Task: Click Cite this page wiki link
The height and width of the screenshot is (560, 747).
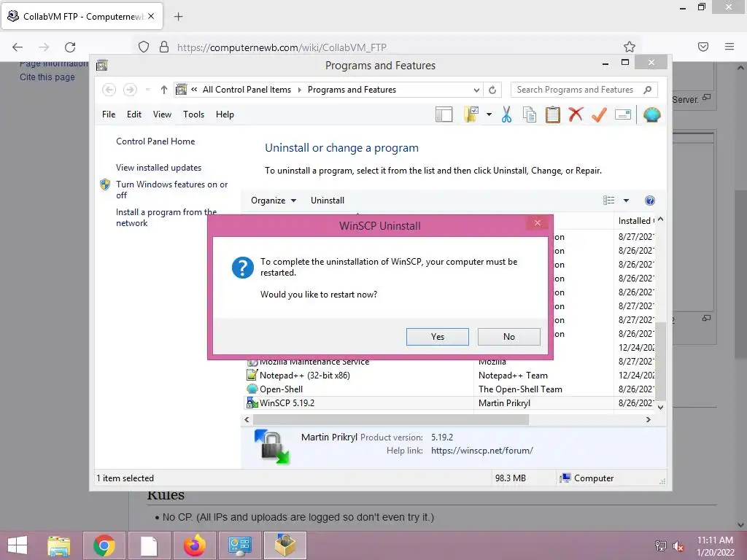Action: coord(47,77)
